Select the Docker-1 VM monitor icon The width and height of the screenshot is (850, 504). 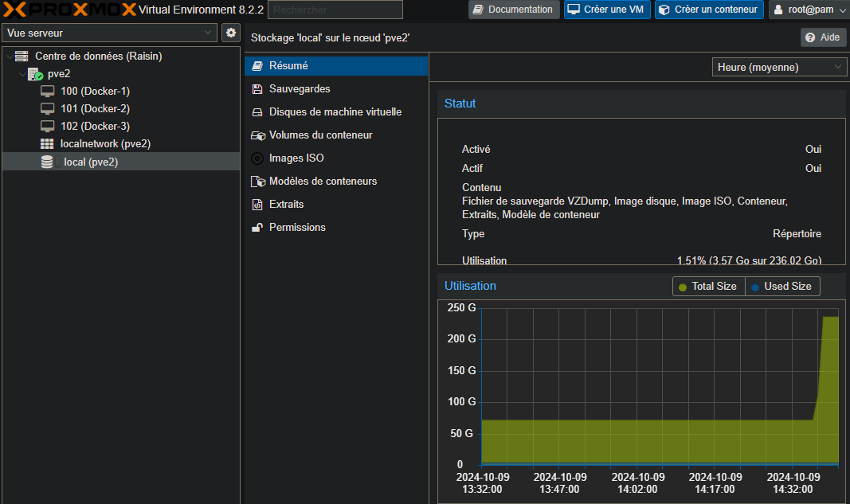coord(48,92)
